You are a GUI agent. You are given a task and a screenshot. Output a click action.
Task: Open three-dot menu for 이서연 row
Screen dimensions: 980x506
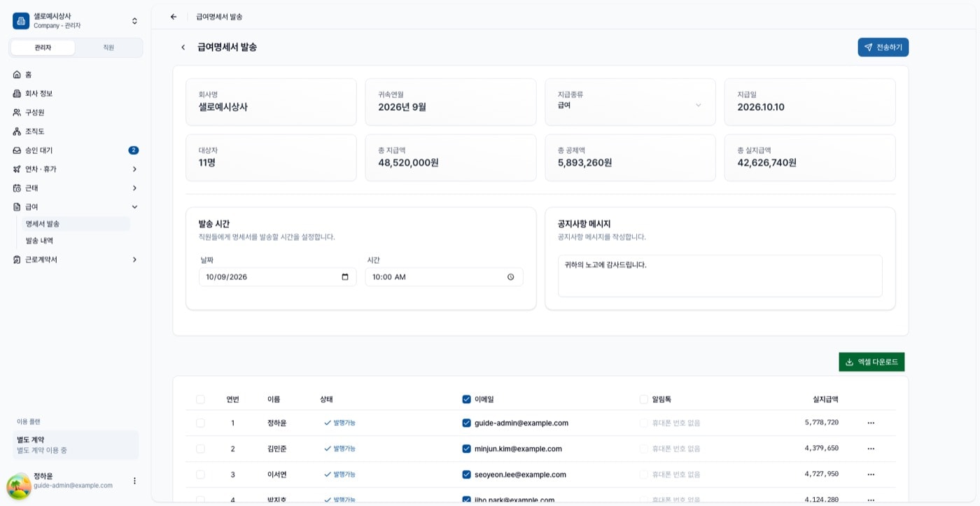(871, 475)
